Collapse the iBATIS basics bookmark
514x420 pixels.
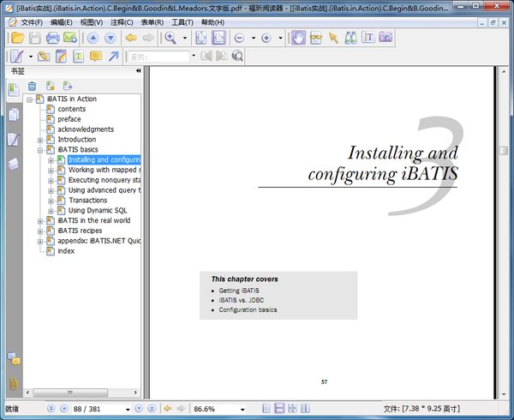tap(40, 151)
